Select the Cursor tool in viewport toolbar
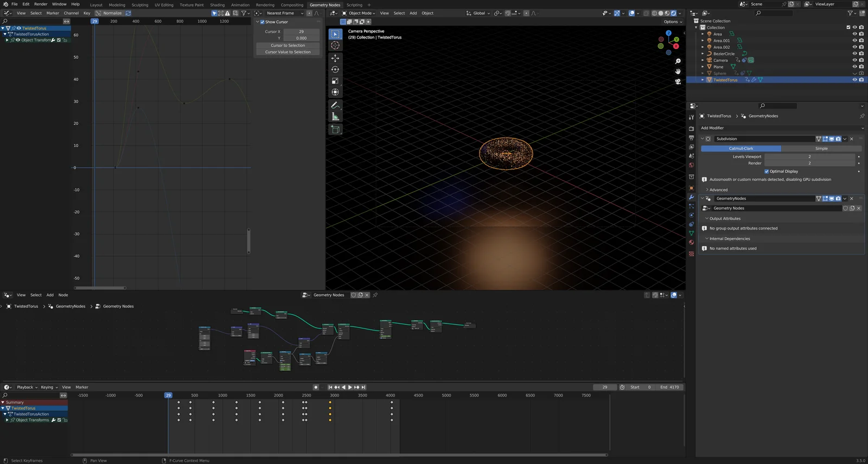The height and width of the screenshot is (464, 868). [x=335, y=46]
